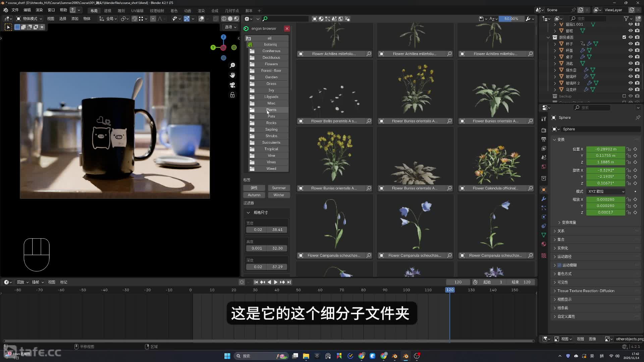Screen dimensions: 644x362
Task: Open the render properties tab icon
Action: click(544, 130)
